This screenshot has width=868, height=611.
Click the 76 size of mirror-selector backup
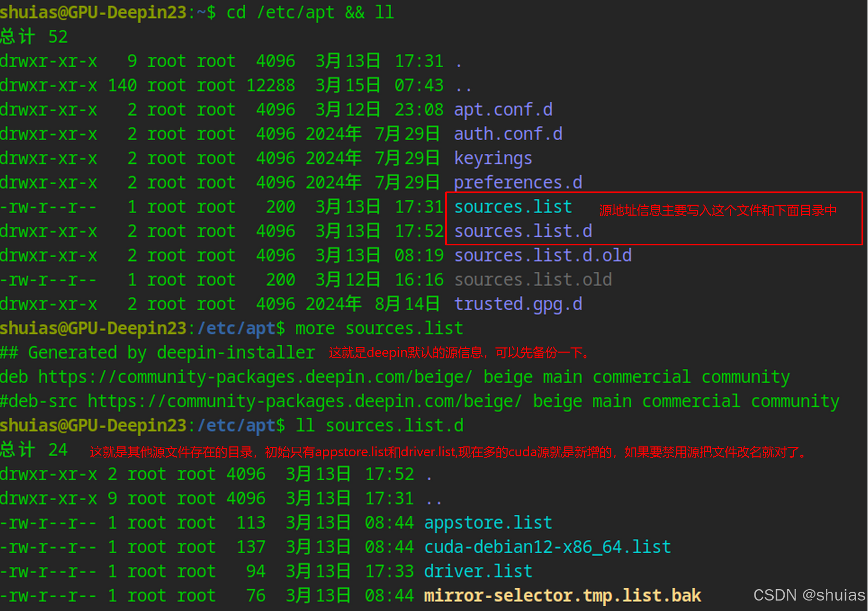click(x=256, y=595)
